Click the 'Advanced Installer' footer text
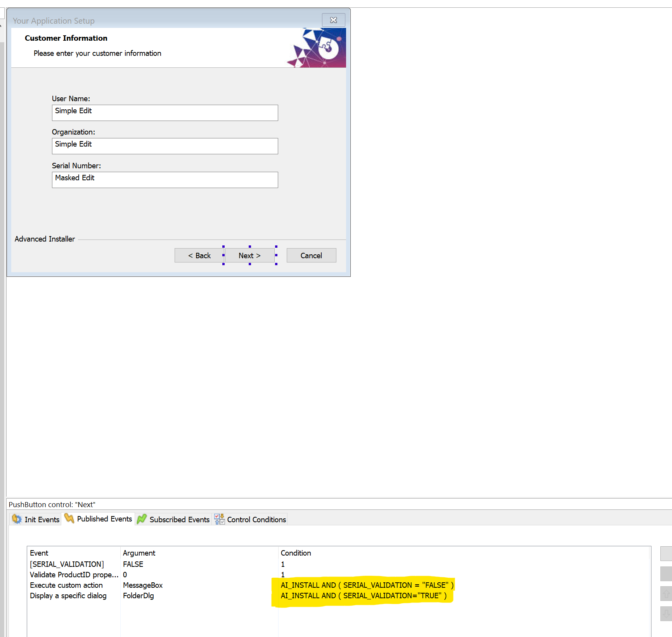This screenshot has height=637, width=672. point(45,239)
